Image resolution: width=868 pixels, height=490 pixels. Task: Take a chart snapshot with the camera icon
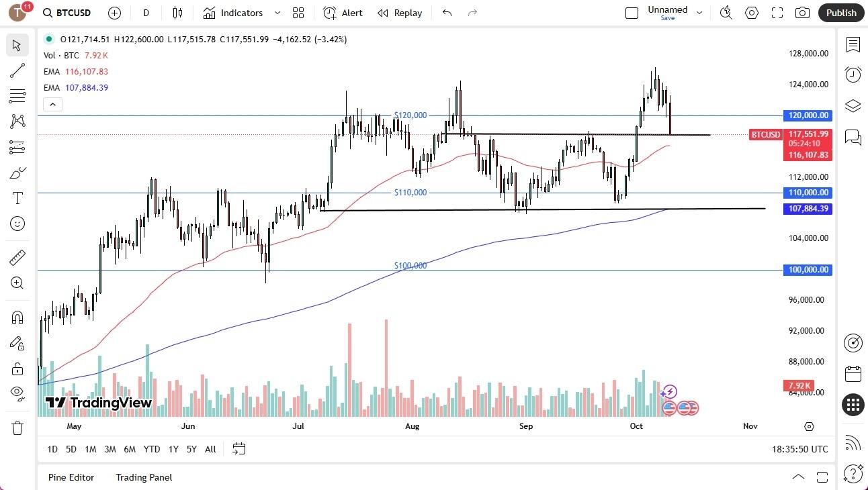point(802,12)
